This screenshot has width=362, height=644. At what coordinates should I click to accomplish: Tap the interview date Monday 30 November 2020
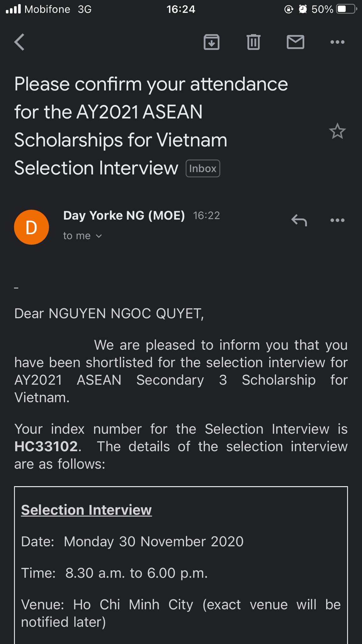coord(154,541)
